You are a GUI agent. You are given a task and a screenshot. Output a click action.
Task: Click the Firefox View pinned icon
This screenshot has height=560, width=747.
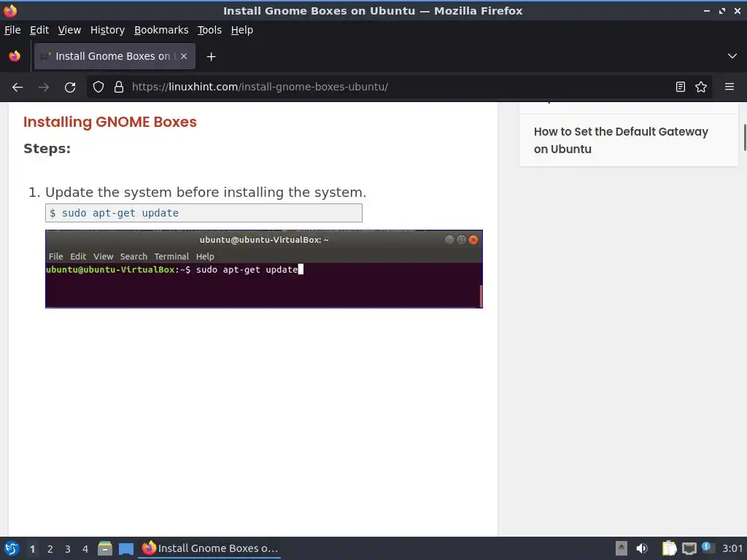(x=15, y=56)
